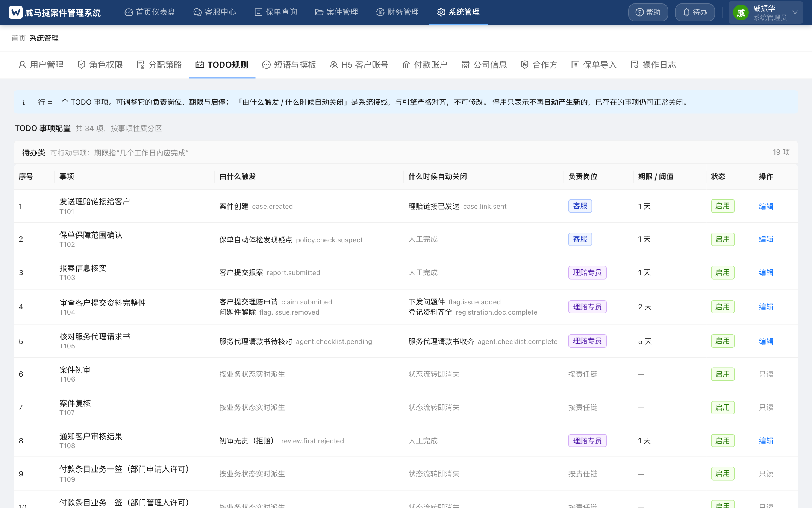Screen dimensions: 812x508
Task: Click the 角色权限 shield icon
Action: (x=81, y=65)
